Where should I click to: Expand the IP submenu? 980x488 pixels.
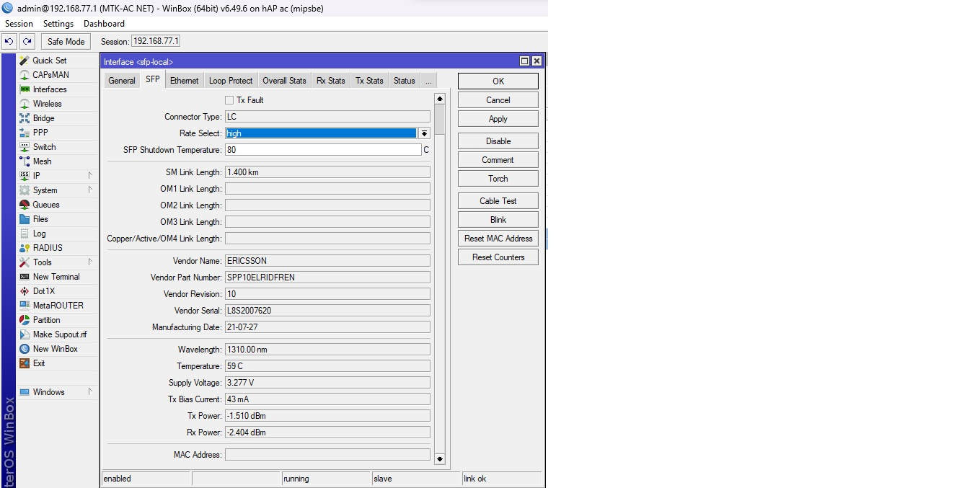pyautogui.click(x=90, y=176)
